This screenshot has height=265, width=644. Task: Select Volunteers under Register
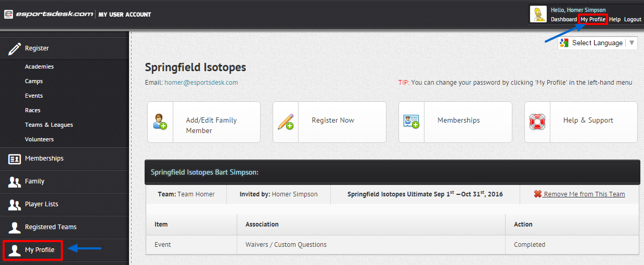point(39,139)
